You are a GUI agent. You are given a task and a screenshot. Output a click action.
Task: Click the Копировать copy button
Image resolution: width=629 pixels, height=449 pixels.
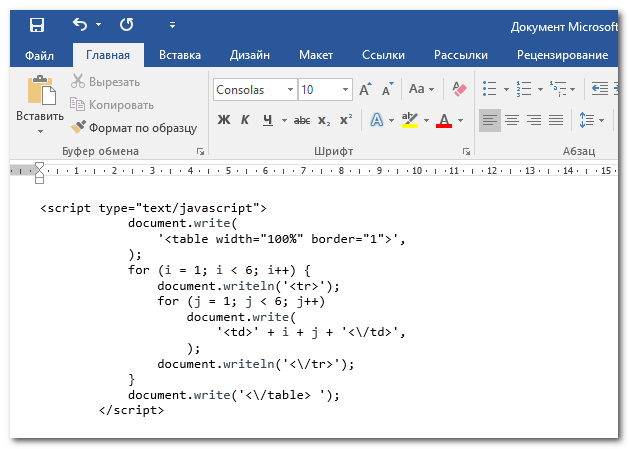(112, 105)
